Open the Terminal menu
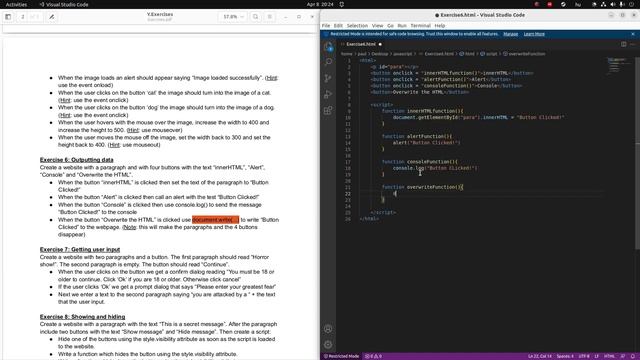 coord(420,26)
